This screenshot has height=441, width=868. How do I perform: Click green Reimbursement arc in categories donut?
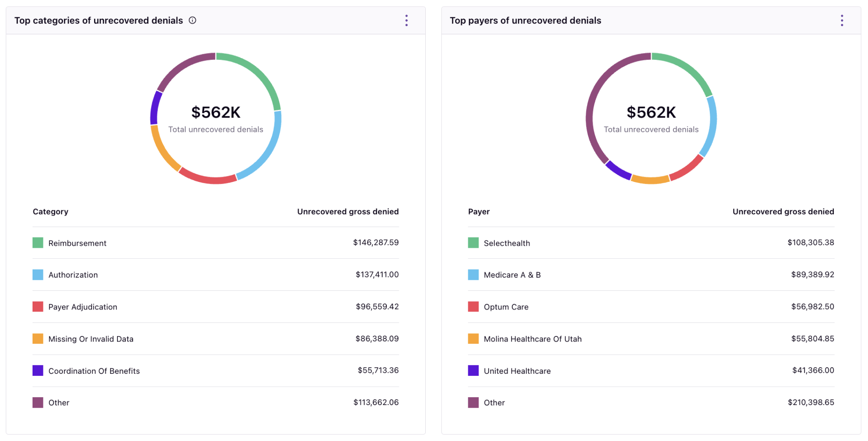259,73
